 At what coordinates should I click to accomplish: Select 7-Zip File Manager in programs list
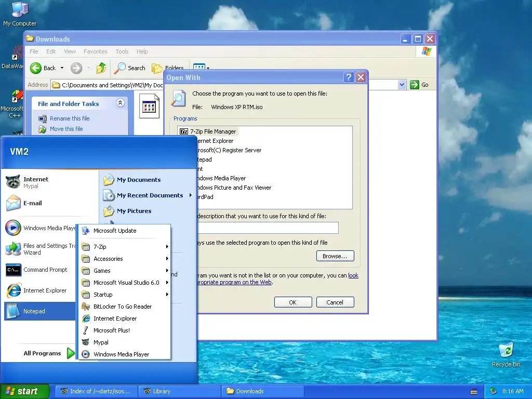click(208, 131)
